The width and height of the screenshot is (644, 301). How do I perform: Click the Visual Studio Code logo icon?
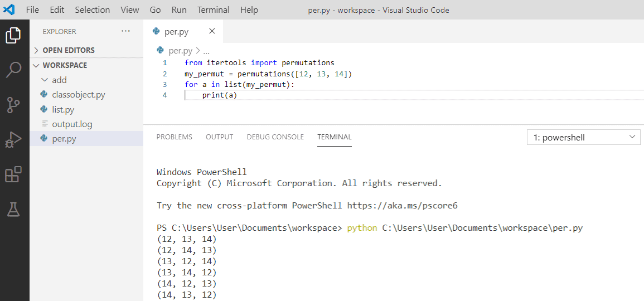coord(9,9)
